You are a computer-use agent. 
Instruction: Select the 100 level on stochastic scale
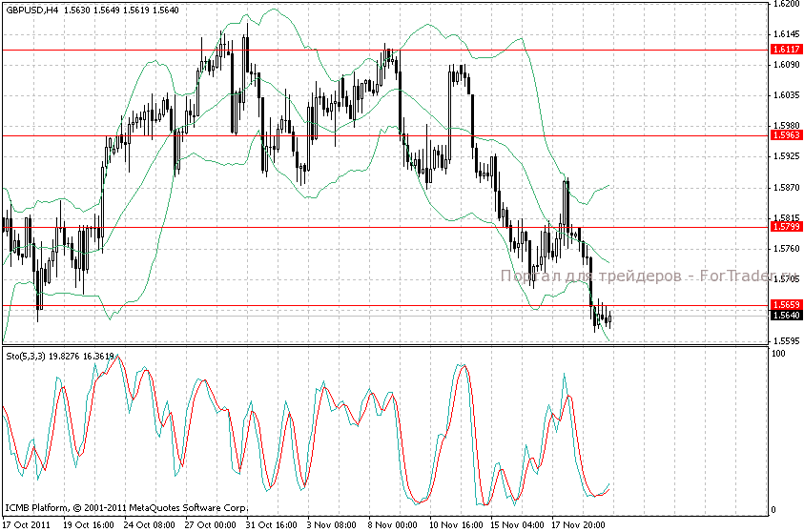tap(778, 354)
